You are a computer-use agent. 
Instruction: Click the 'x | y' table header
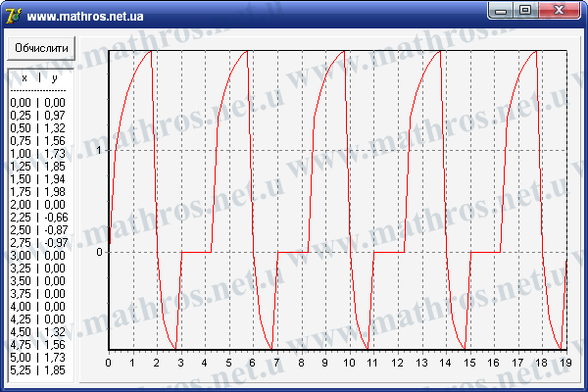pyautogui.click(x=39, y=78)
